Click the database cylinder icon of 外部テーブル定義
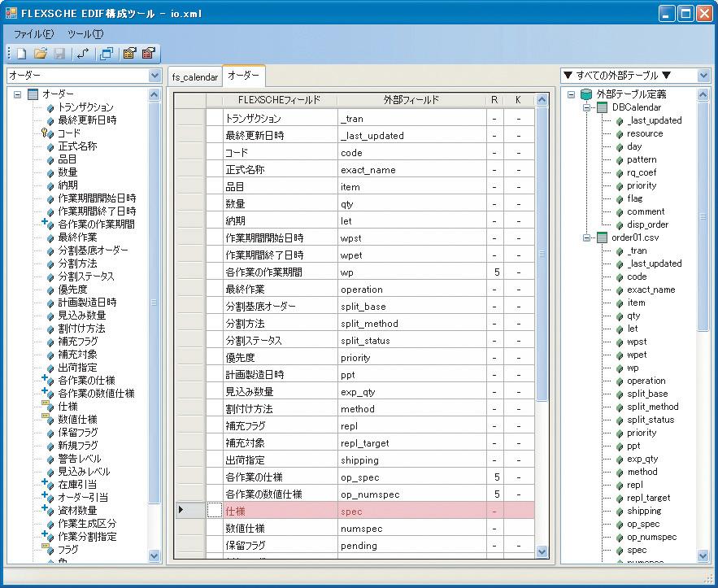This screenshot has width=718, height=588. point(585,94)
